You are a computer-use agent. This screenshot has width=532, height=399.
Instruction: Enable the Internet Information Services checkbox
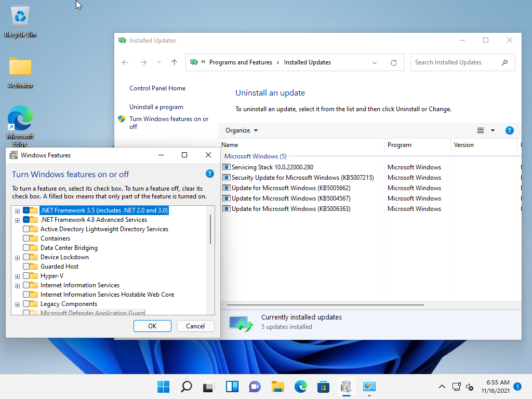(x=26, y=285)
